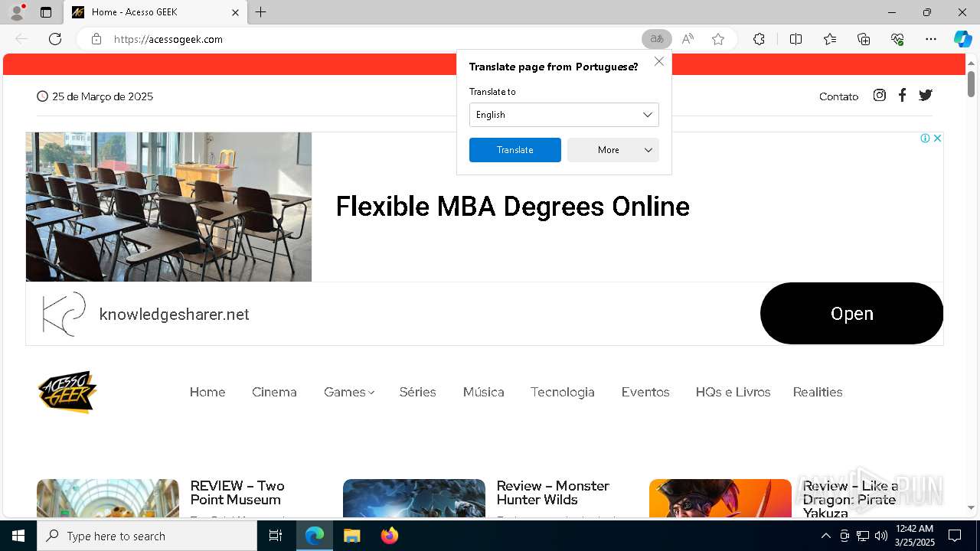Open the Windows Start menu
Screen dimensions: 980x551
18,536
